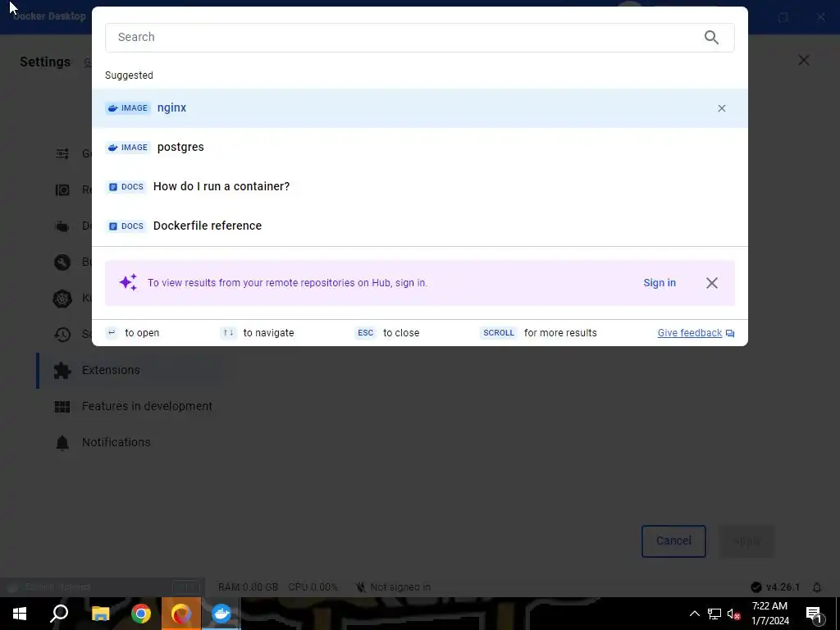Click the Not signed in status

[393, 587]
